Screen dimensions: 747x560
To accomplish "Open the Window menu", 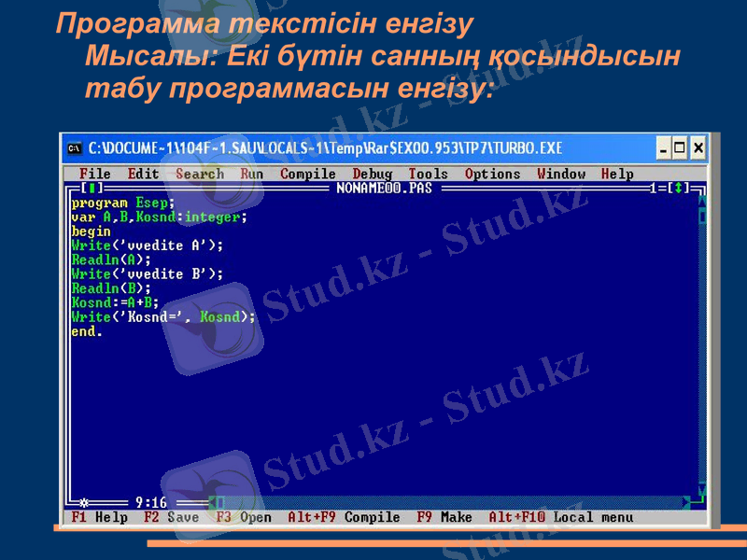I will 561,174.
